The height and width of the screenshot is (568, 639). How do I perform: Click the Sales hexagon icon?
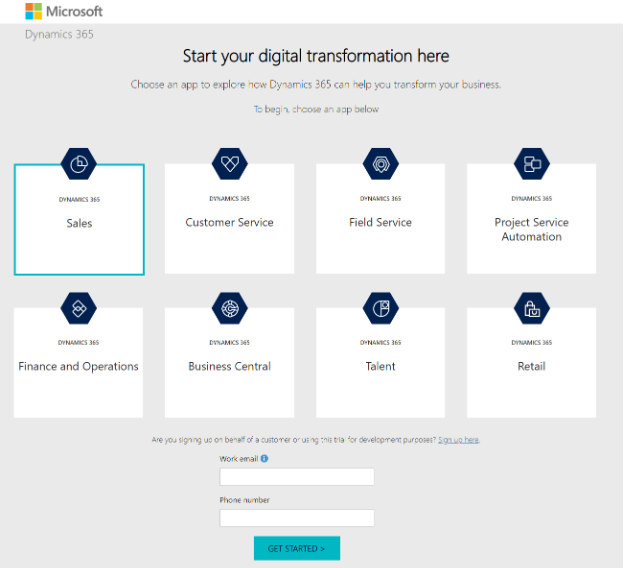[x=79, y=164]
